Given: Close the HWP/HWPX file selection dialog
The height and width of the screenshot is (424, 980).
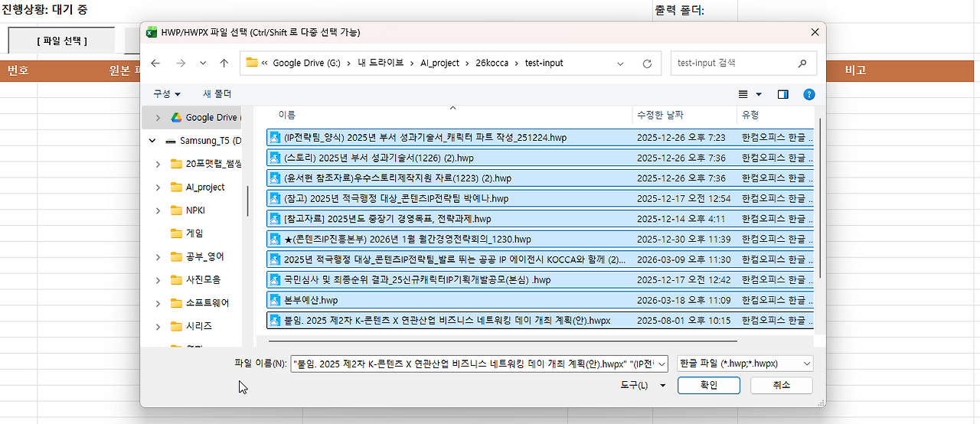Looking at the screenshot, I should coord(815,32).
